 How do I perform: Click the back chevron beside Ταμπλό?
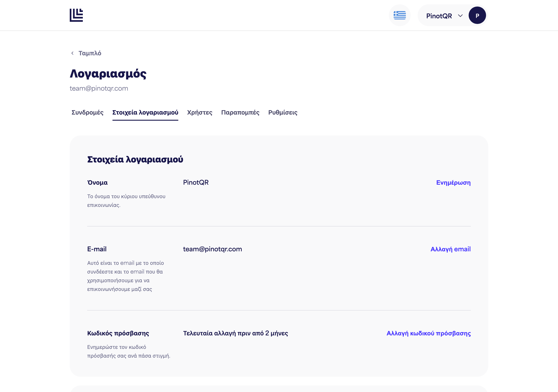pos(72,53)
